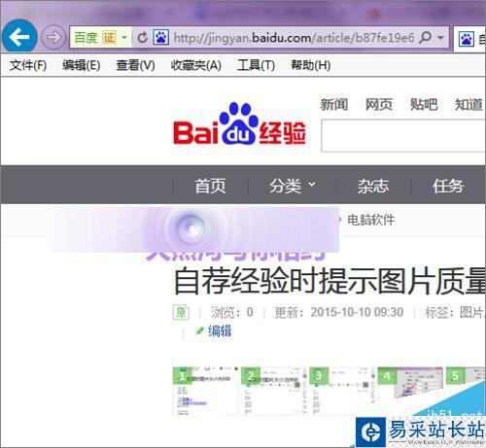
Task: Open the 新闻 link
Action: [334, 105]
